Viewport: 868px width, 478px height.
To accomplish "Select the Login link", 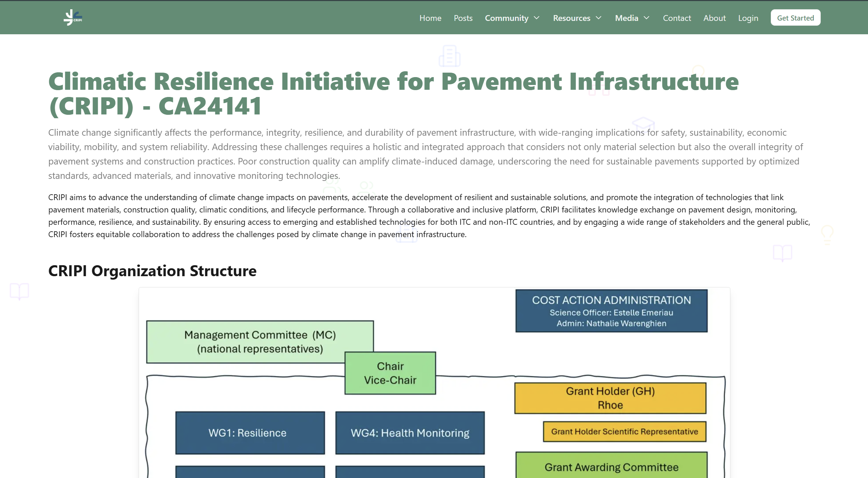I will [748, 18].
